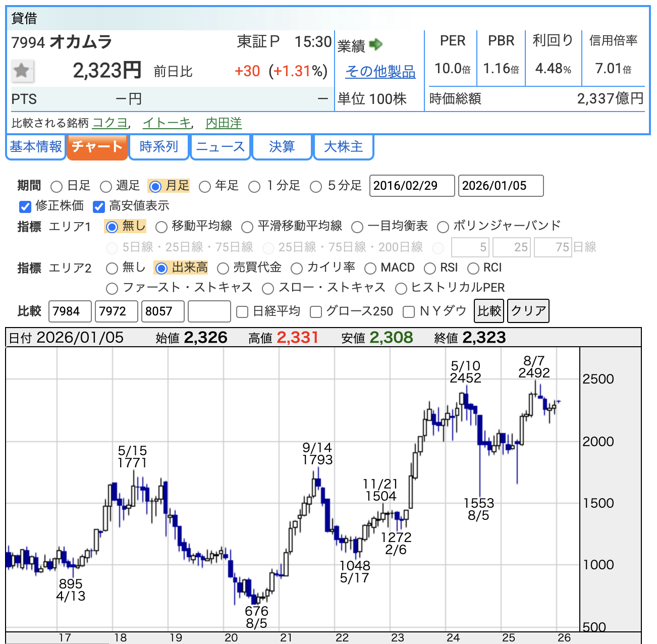657x644 pixels.
Task: Switch to the 時系列 tab
Action: [159, 147]
